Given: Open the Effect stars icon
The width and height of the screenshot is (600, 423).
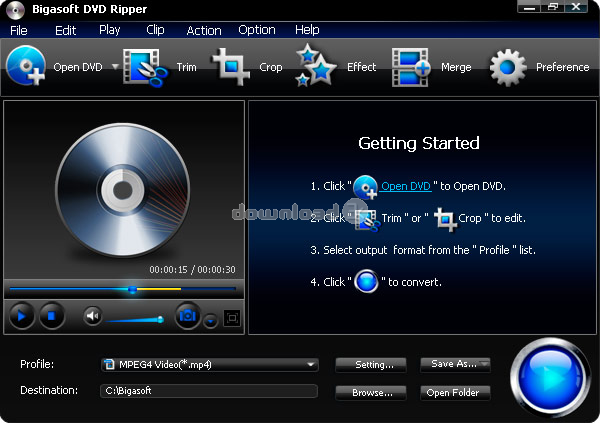Looking at the screenshot, I should [x=315, y=65].
